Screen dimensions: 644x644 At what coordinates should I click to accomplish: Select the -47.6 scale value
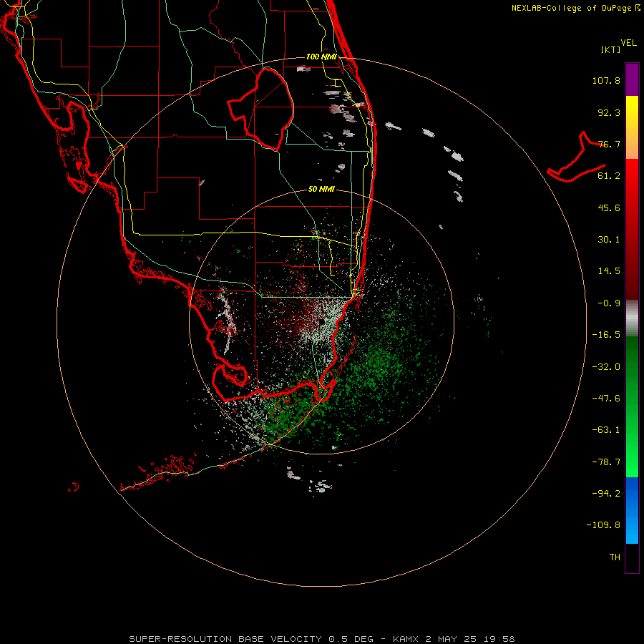pyautogui.click(x=606, y=399)
